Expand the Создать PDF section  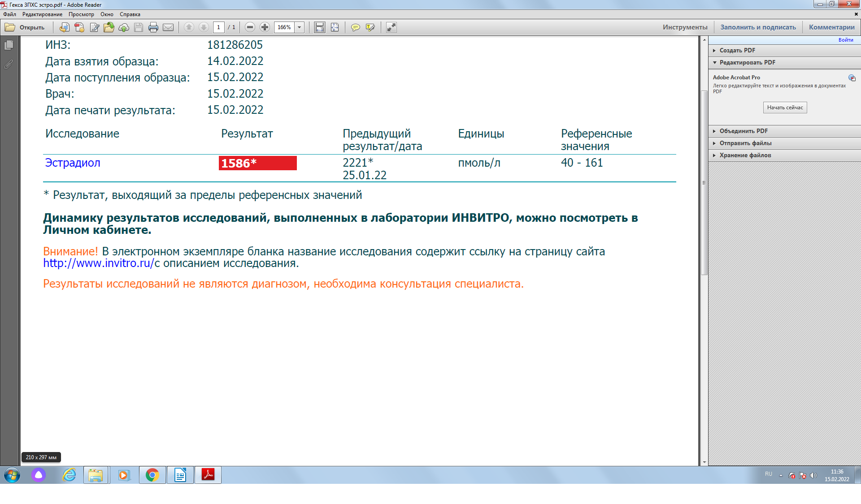tap(737, 50)
